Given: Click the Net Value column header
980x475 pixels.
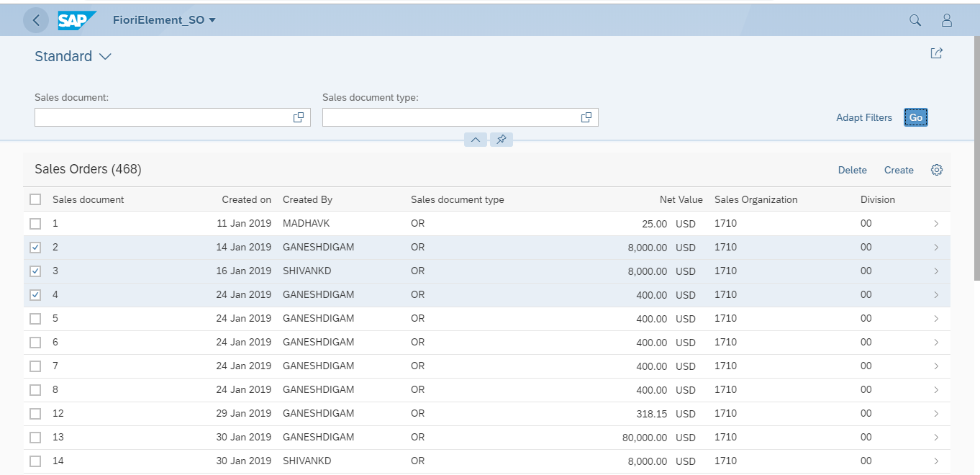Looking at the screenshot, I should (681, 199).
